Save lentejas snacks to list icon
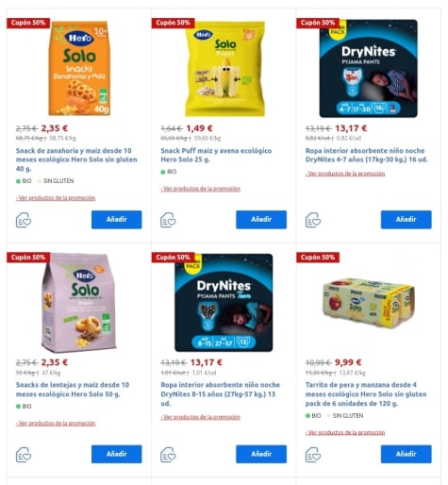Image resolution: width=448 pixels, height=485 pixels. (24, 455)
